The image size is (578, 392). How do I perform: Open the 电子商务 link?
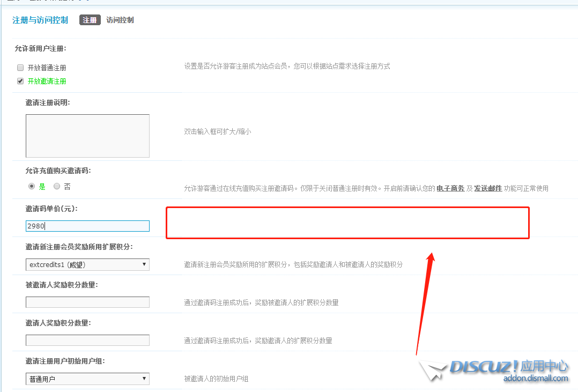450,188
